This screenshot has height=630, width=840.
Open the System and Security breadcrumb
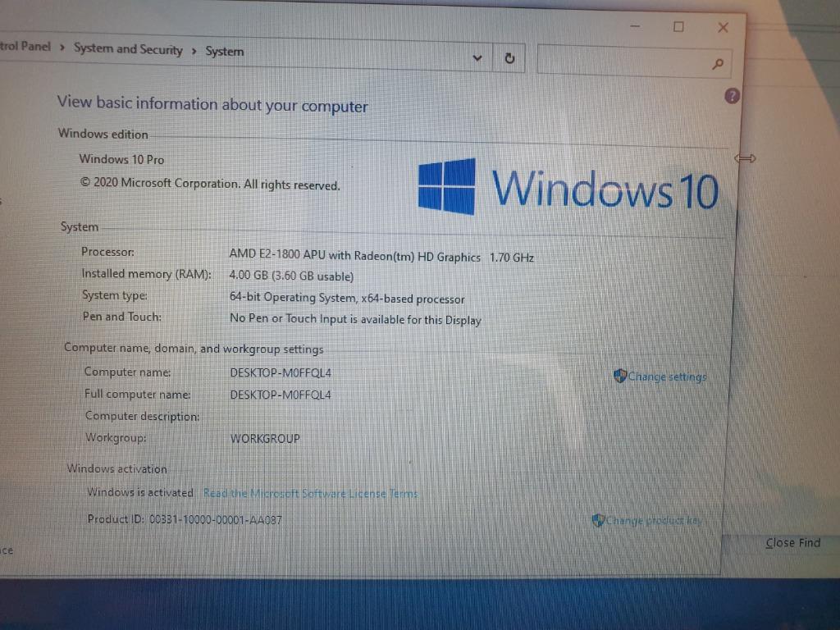tap(128, 48)
